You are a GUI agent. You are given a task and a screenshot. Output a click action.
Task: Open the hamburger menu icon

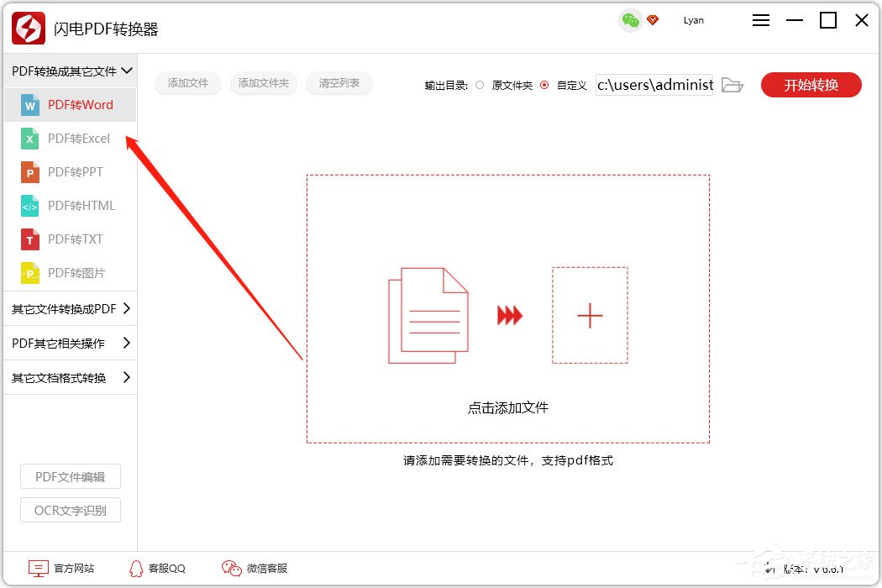tap(761, 21)
